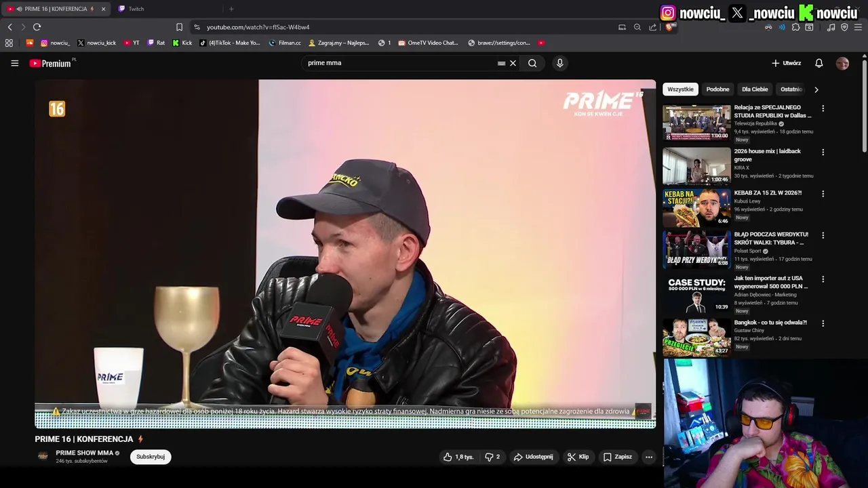Like the video with thumbs up
This screenshot has width=868, height=488.
coord(458,457)
